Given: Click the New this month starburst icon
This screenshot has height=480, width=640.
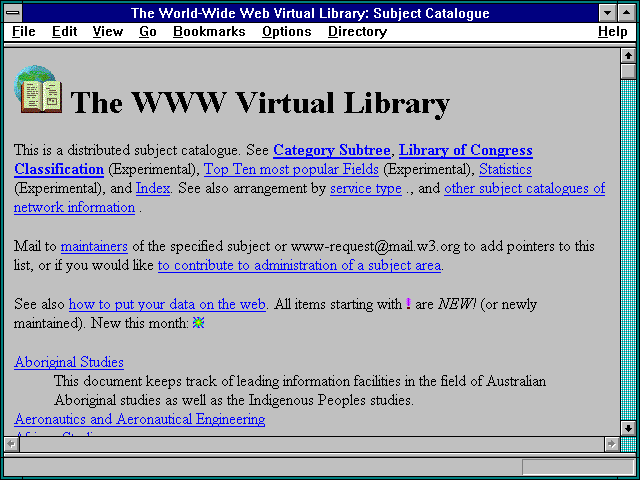Looking at the screenshot, I should point(198,323).
